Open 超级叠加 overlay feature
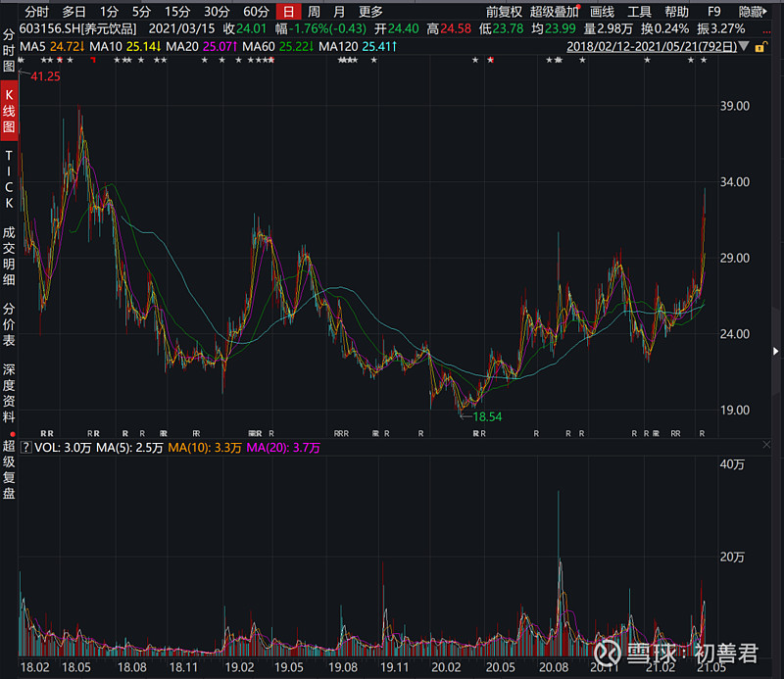The height and width of the screenshot is (679, 784). tap(554, 12)
